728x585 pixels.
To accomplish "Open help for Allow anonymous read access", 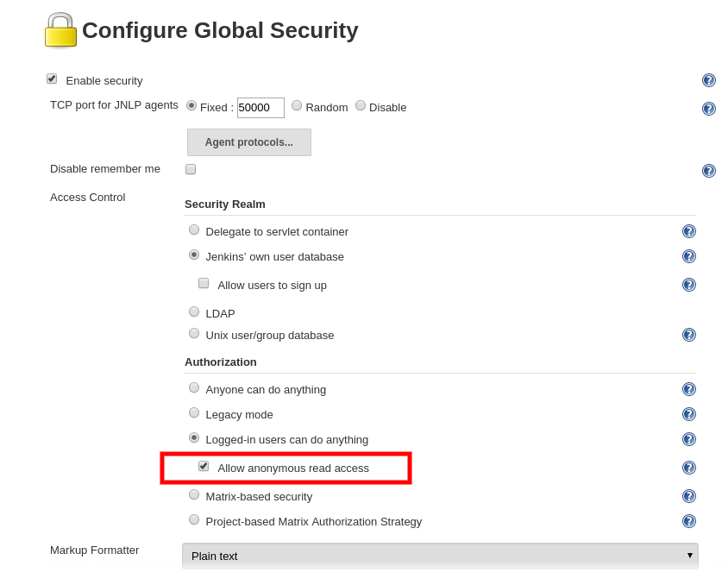I will tap(688, 467).
